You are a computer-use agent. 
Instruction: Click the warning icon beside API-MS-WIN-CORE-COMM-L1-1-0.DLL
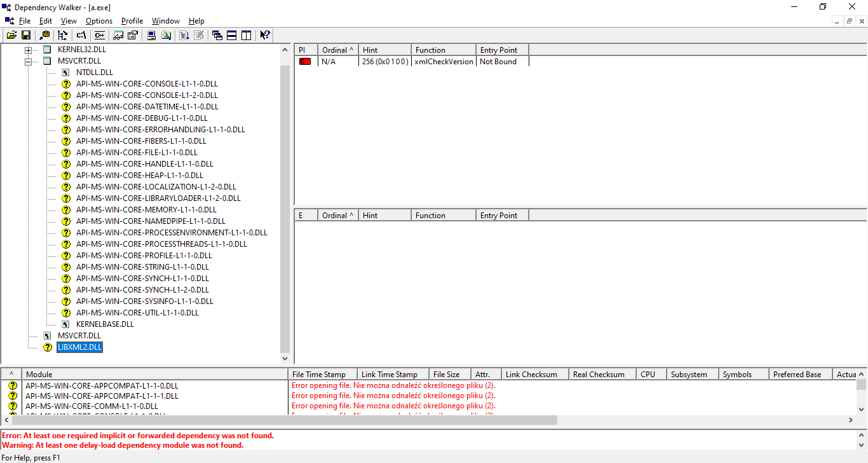(x=12, y=406)
